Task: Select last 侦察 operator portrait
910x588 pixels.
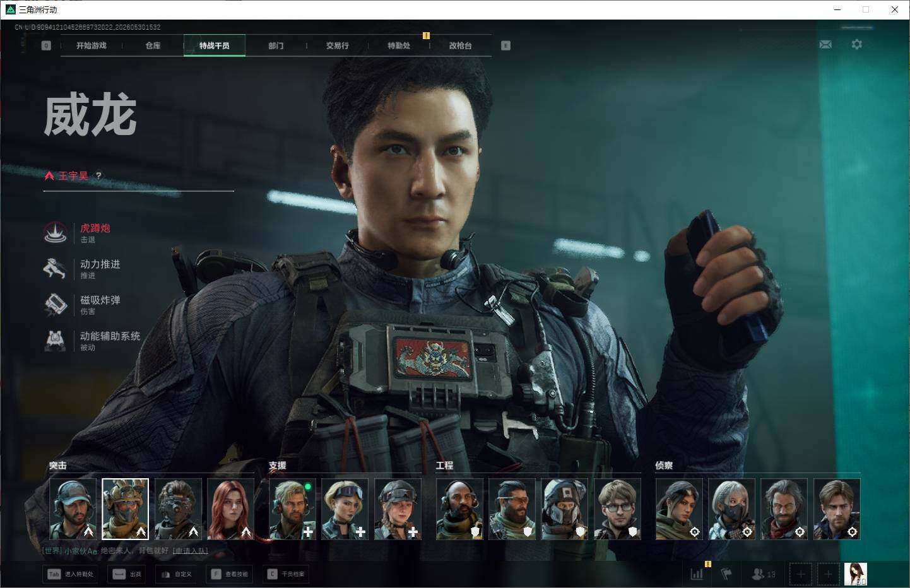Action: pos(837,509)
